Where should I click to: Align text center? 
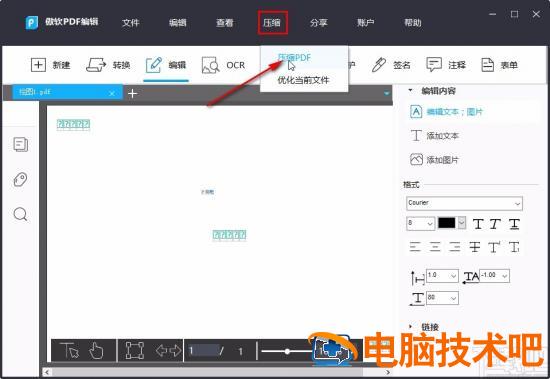[x=435, y=247]
